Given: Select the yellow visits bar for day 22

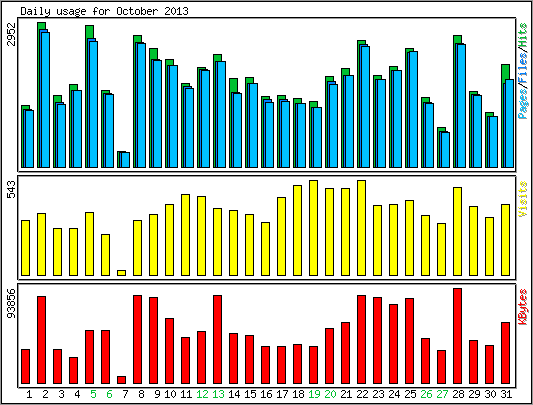Looking at the screenshot, I should coord(361,228).
